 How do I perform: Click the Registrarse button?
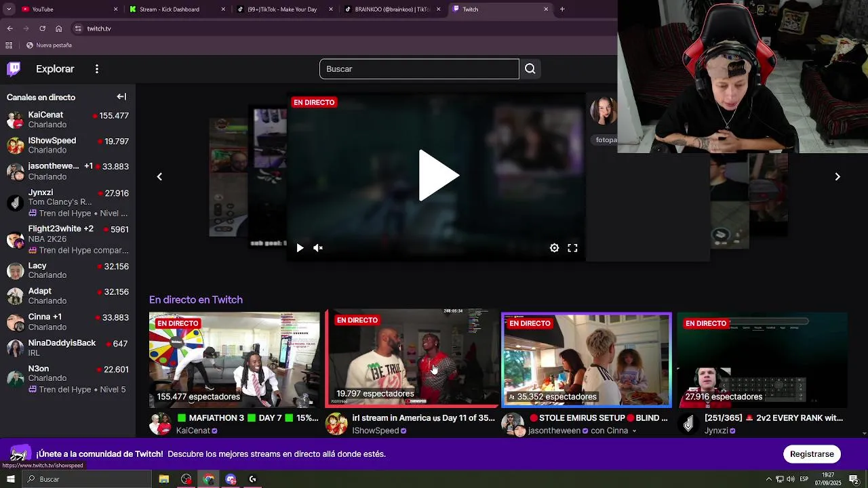tap(812, 454)
